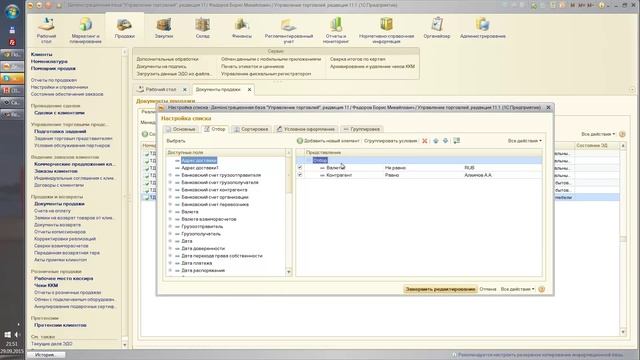Switch to the Отбор tab
Viewport: 640px width, 360px height.
[215, 129]
